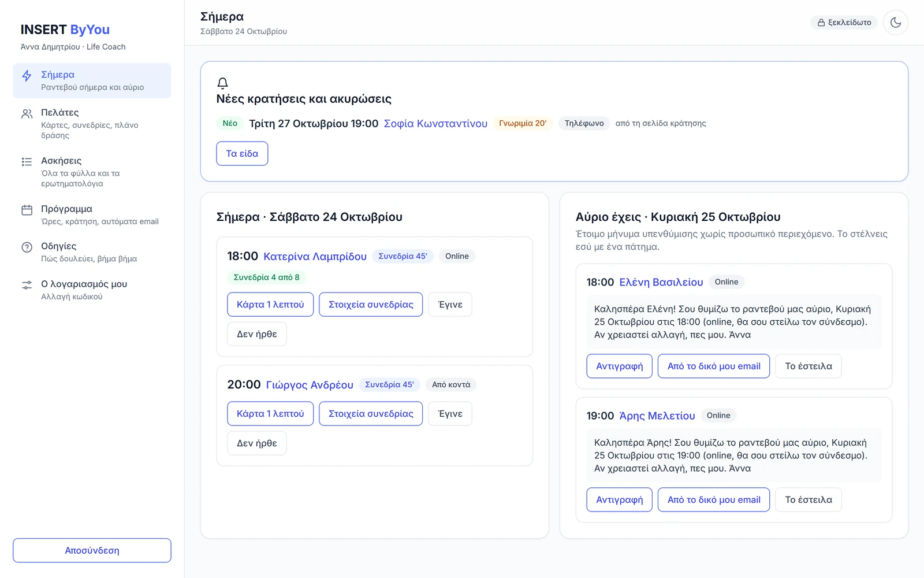Send Ελένη's reminder via Από το δικό μου email
This screenshot has width=924, height=578.
[714, 366]
